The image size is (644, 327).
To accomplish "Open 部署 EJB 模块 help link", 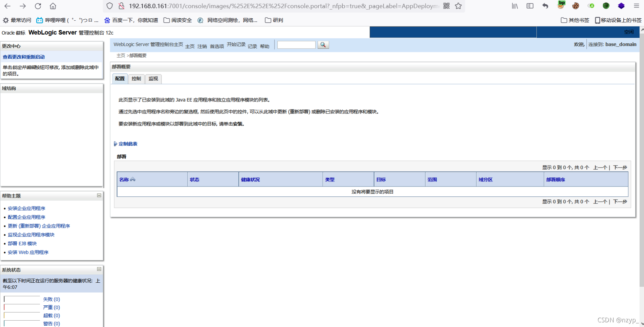I will coord(22,244).
